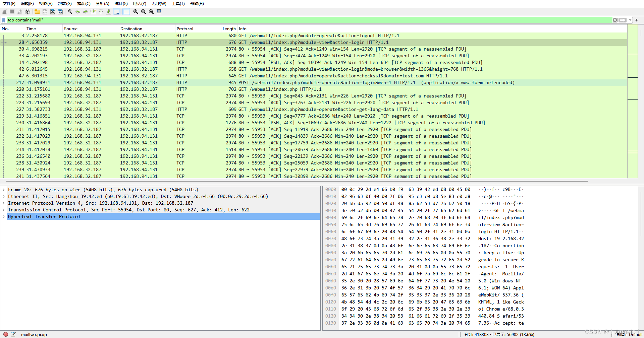The width and height of the screenshot is (644, 338).
Task: Sort packets by No. column
Action: (13, 29)
